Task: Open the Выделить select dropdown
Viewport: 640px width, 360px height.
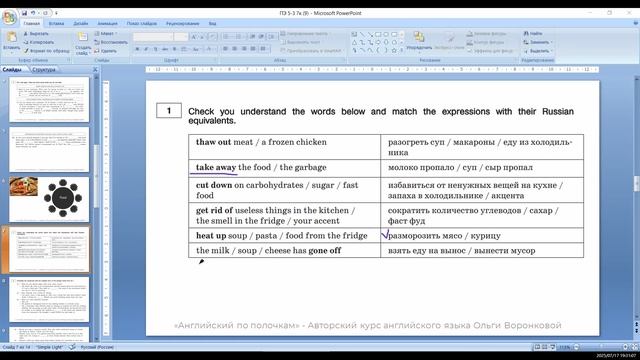Action: [x=538, y=51]
